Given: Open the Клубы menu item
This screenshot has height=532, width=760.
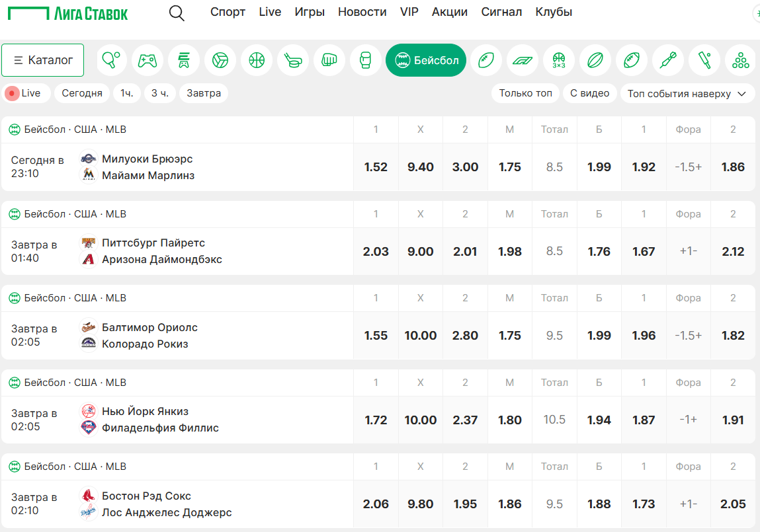Looking at the screenshot, I should coord(554,12).
